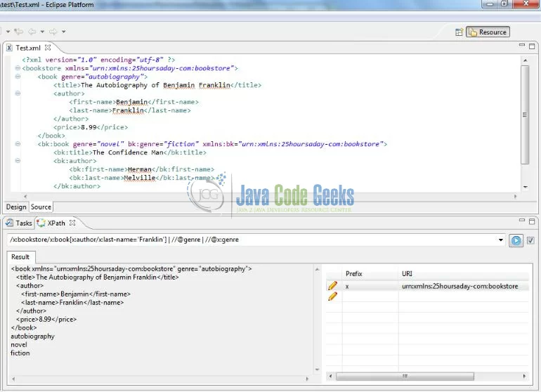
Task: Select the Resource perspective button
Action: coord(488,32)
